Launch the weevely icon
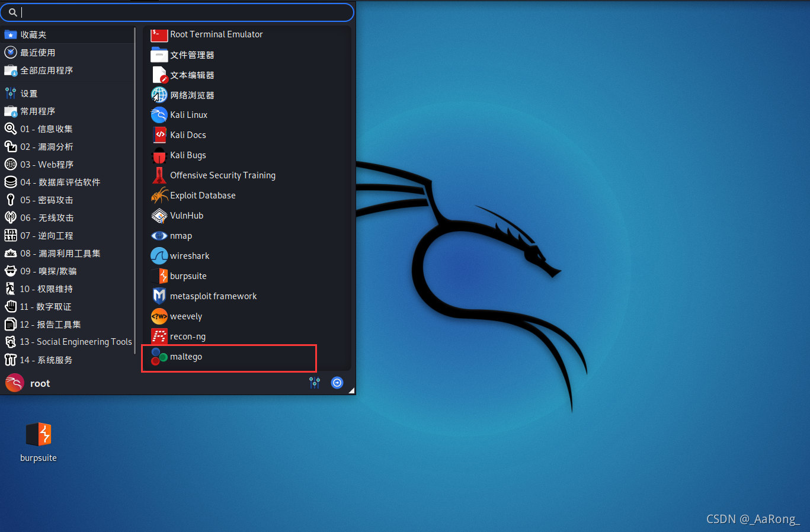 click(159, 316)
